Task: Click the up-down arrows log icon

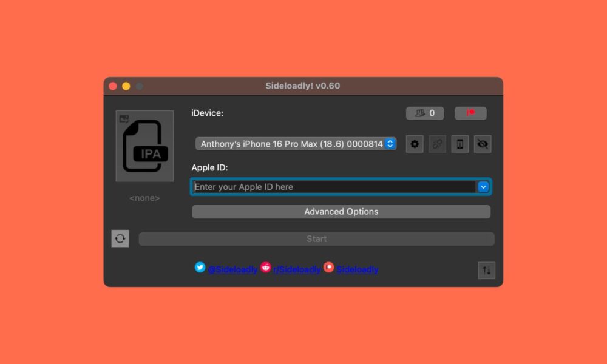Action: (486, 270)
